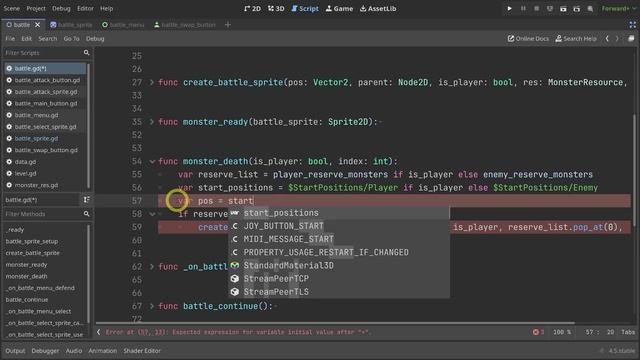Click the Filter Methods field
This screenshot has width=640, height=360.
(x=43, y=214)
